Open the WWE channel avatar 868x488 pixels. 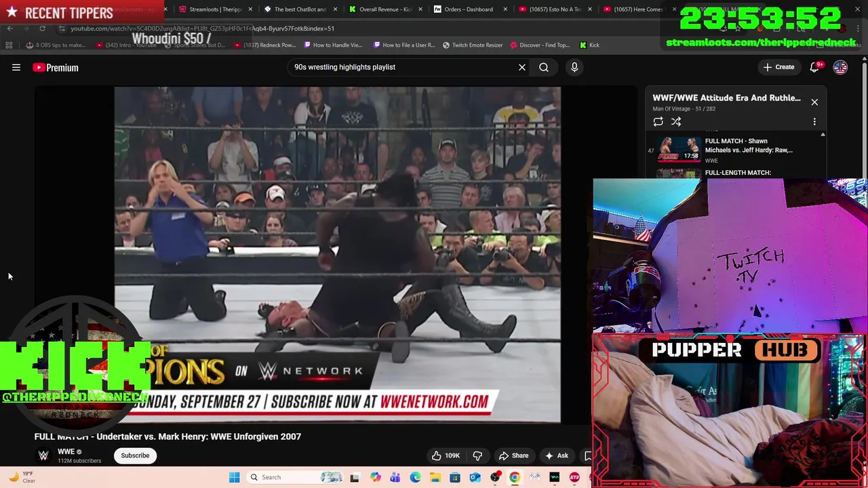[x=43, y=455]
